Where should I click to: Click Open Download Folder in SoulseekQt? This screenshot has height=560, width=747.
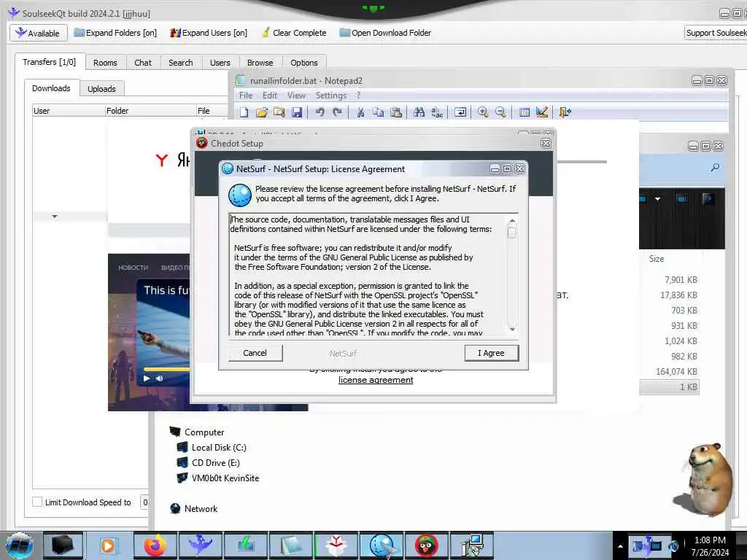[x=385, y=33]
